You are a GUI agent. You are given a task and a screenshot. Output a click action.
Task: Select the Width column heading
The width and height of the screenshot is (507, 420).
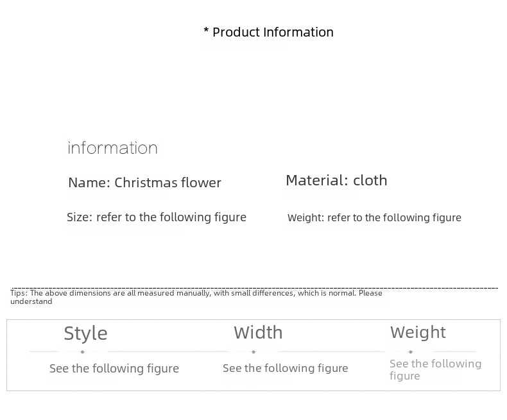click(258, 332)
